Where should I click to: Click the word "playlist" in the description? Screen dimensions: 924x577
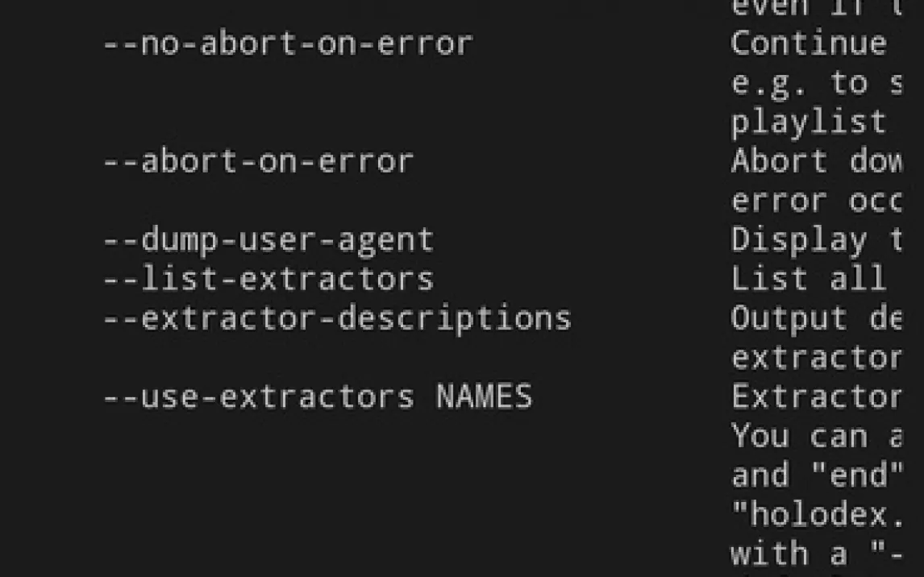(808, 122)
